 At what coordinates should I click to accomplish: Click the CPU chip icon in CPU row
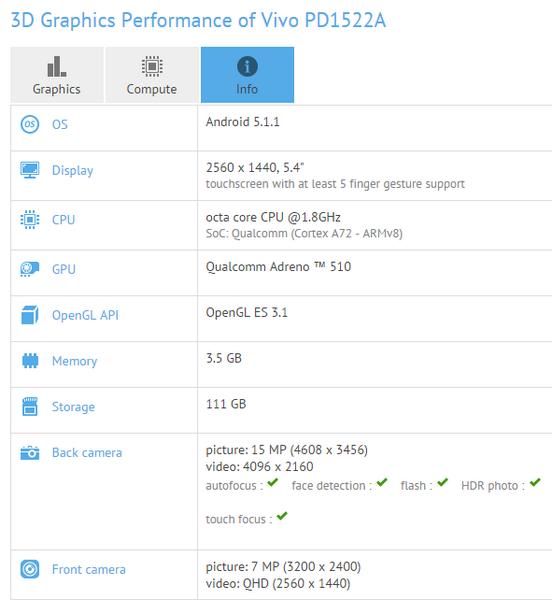(x=30, y=220)
